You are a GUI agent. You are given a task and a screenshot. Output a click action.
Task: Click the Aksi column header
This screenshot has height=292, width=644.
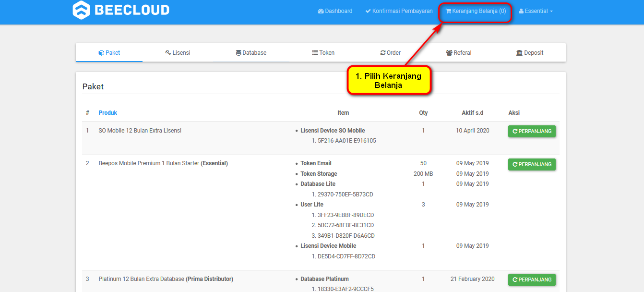[514, 113]
